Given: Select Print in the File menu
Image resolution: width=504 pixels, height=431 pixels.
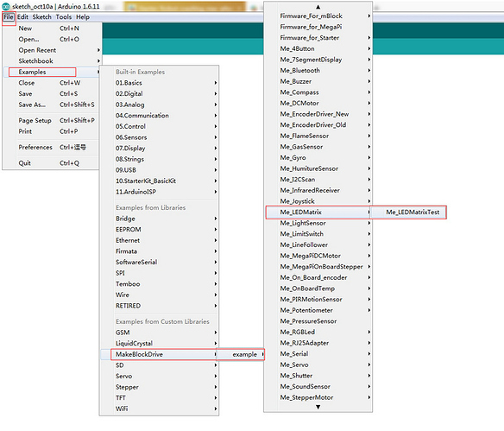Looking at the screenshot, I should 52,131.
